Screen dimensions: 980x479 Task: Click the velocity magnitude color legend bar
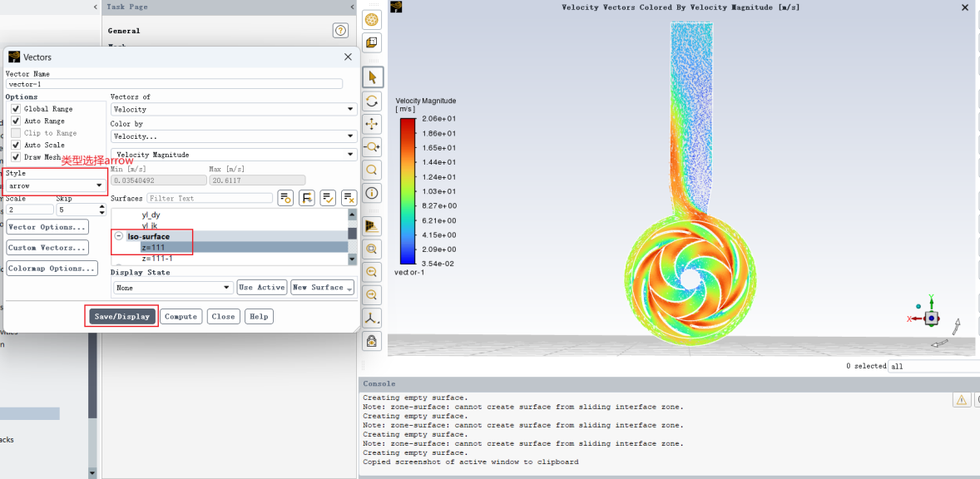pos(408,191)
